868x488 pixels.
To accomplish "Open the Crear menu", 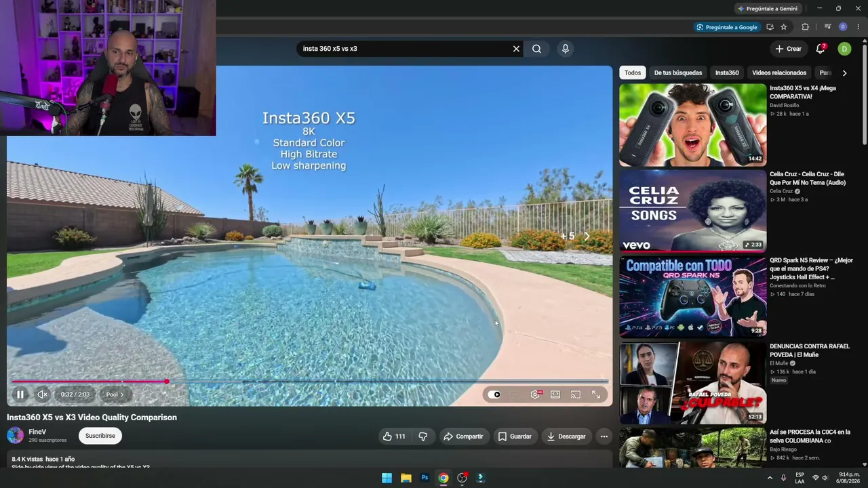I will click(x=789, y=49).
